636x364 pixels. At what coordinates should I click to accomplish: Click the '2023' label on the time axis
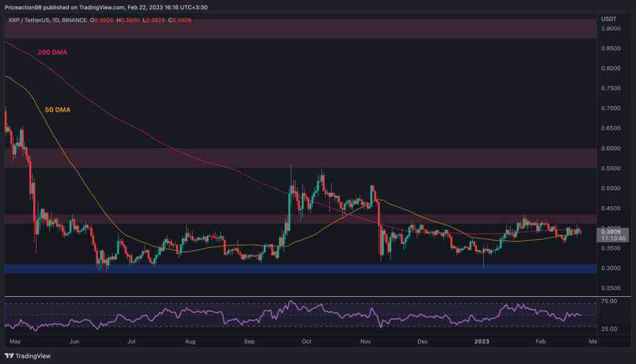click(481, 341)
